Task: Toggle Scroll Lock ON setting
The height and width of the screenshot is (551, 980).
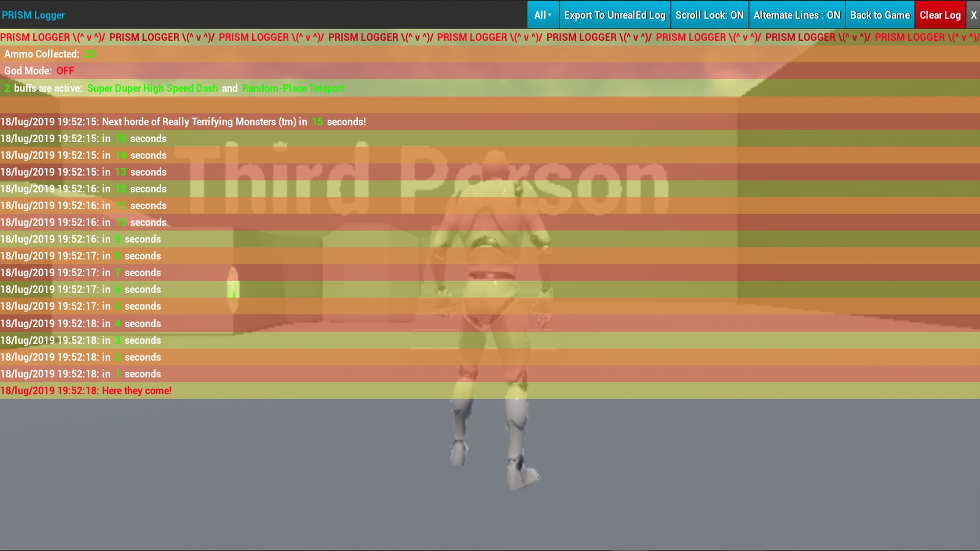Action: point(709,15)
